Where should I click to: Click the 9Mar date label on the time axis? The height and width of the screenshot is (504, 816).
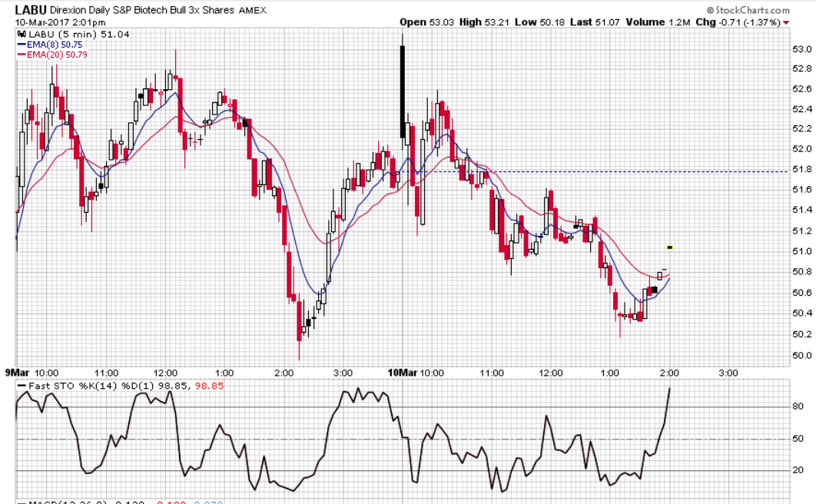[x=17, y=373]
